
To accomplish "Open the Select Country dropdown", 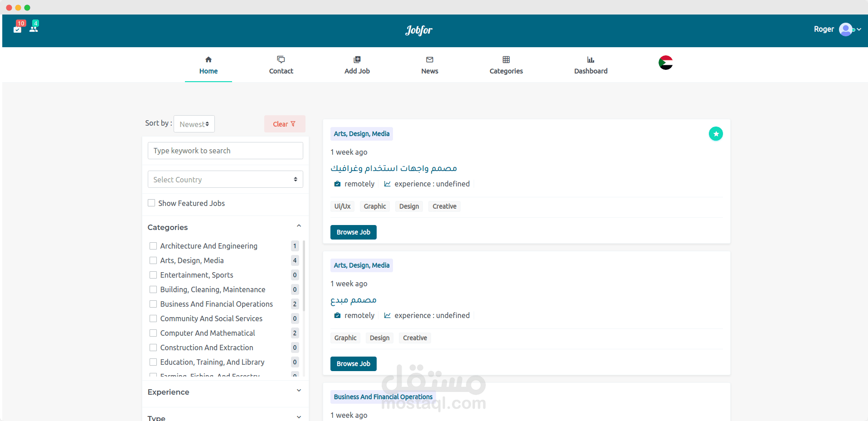I will (225, 179).
